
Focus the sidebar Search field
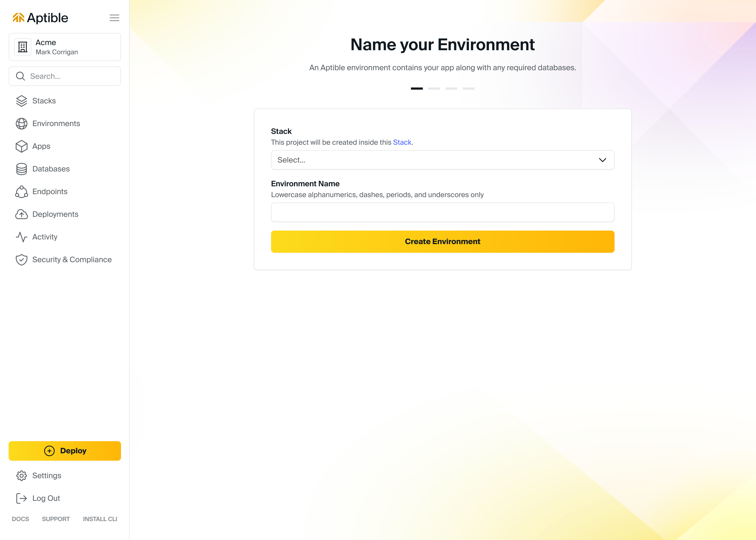pos(65,76)
